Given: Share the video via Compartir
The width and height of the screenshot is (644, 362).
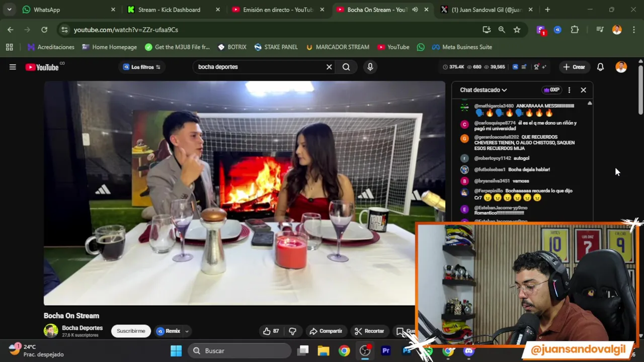Looking at the screenshot, I should coord(326,331).
